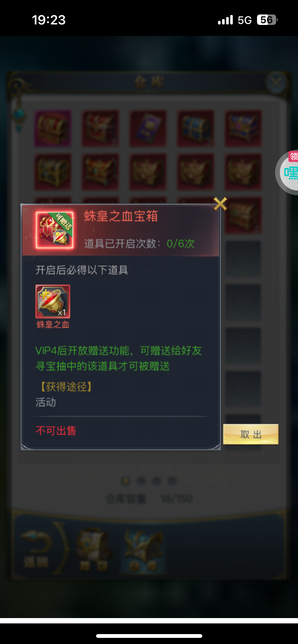Screen dimensions: 298x644
Task: Tap the 5G signal status indicator
Action: [245, 20]
